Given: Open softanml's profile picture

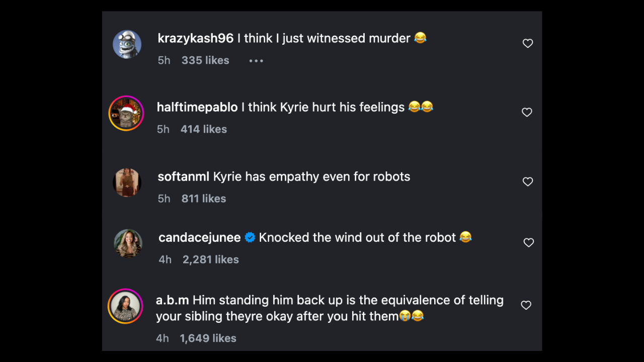Looking at the screenshot, I should [x=126, y=183].
